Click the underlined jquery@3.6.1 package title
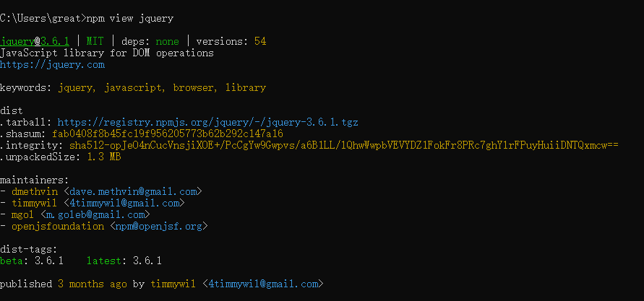This screenshot has height=301, width=644. click(x=35, y=41)
